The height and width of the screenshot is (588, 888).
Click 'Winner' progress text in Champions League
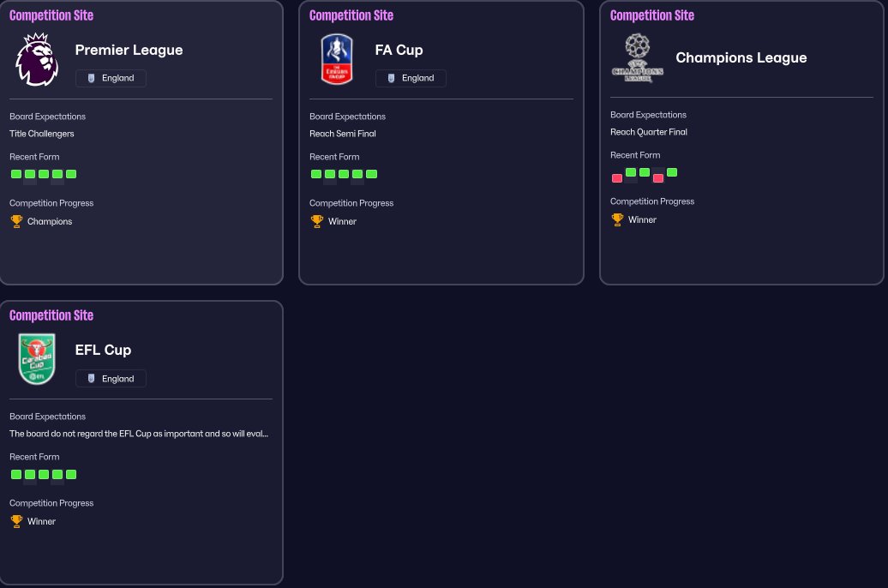[642, 219]
